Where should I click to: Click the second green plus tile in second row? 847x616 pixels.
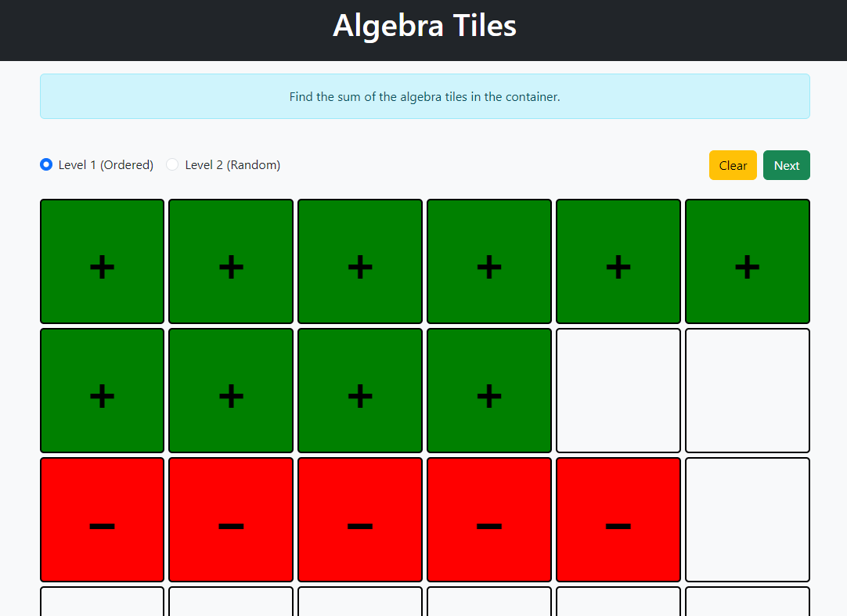pos(231,391)
